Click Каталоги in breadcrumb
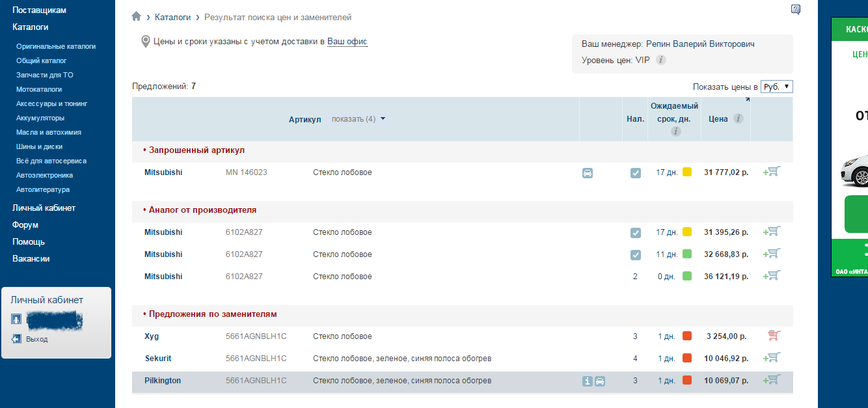This screenshot has height=408, width=868. coord(172,17)
